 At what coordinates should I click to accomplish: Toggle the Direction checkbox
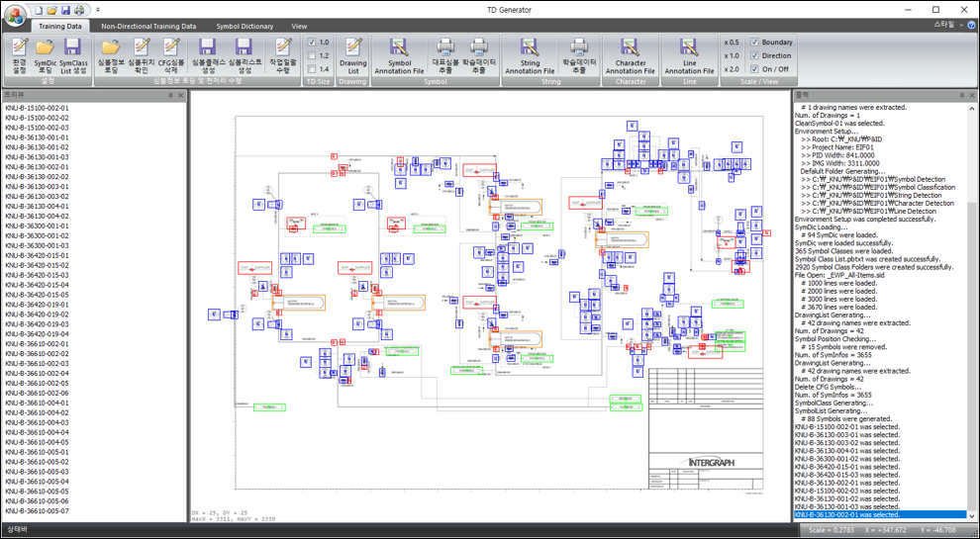(755, 56)
